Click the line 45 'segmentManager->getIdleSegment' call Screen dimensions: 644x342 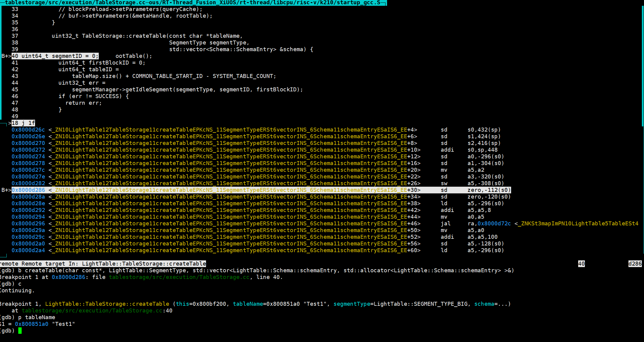187,90
